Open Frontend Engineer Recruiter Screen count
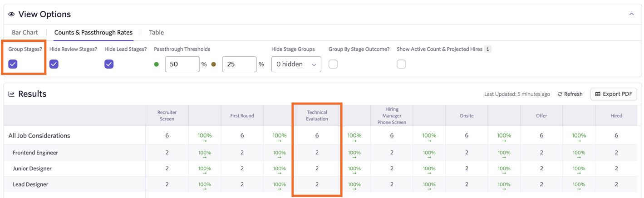This screenshot has width=644, height=198. (x=167, y=153)
